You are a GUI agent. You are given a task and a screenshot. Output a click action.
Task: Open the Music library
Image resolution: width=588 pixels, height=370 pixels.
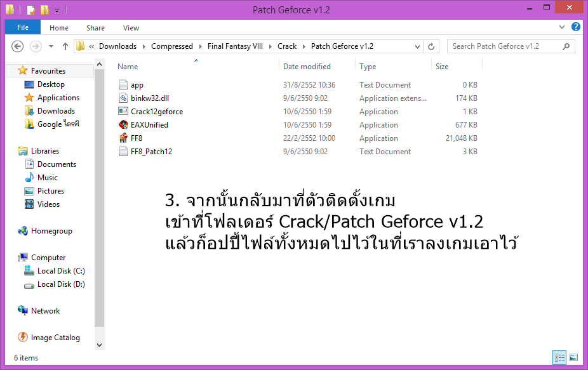pos(47,177)
